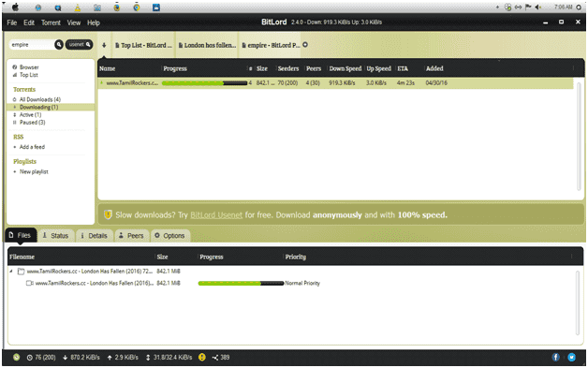This screenshot has width=588, height=368.
Task: Open the Help menu
Action: pos(94,22)
